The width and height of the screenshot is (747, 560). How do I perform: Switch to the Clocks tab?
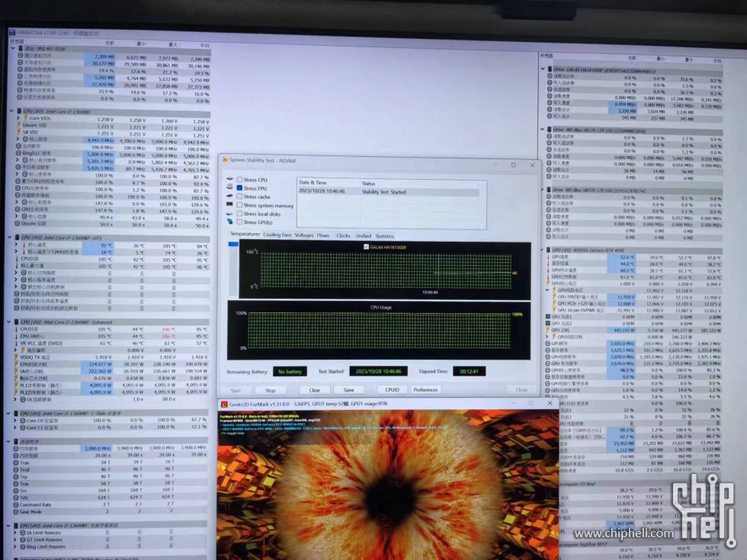[x=343, y=235]
